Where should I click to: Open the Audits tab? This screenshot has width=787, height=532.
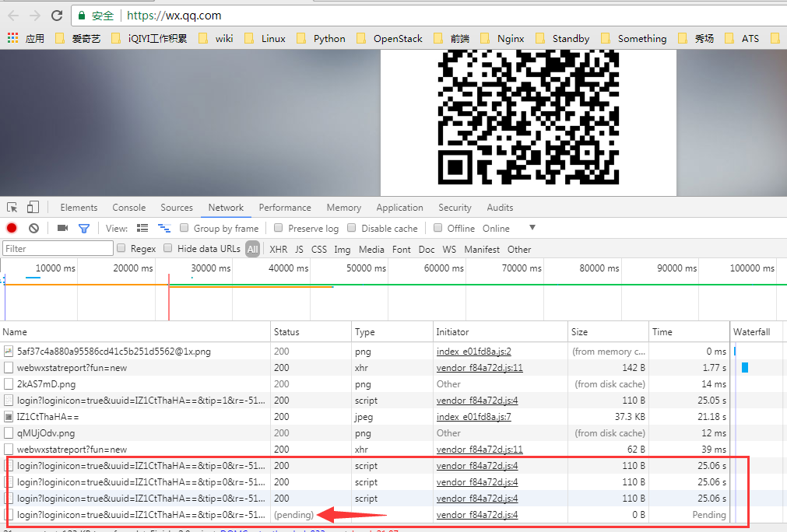pyautogui.click(x=500, y=208)
